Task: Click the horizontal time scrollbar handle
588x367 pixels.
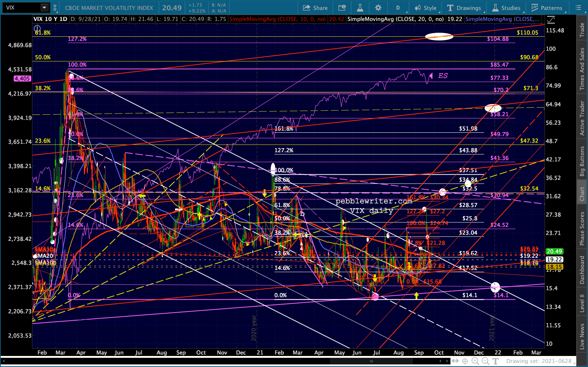Action: 371,361
